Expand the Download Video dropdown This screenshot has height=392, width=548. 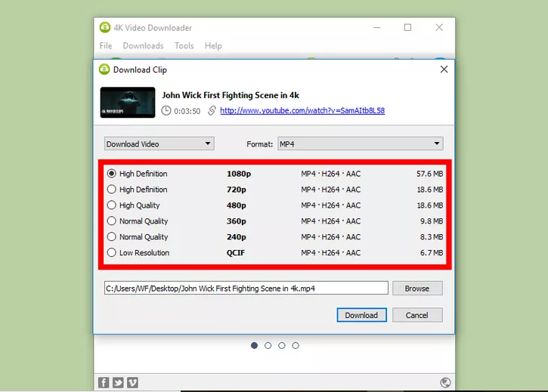coord(159,144)
